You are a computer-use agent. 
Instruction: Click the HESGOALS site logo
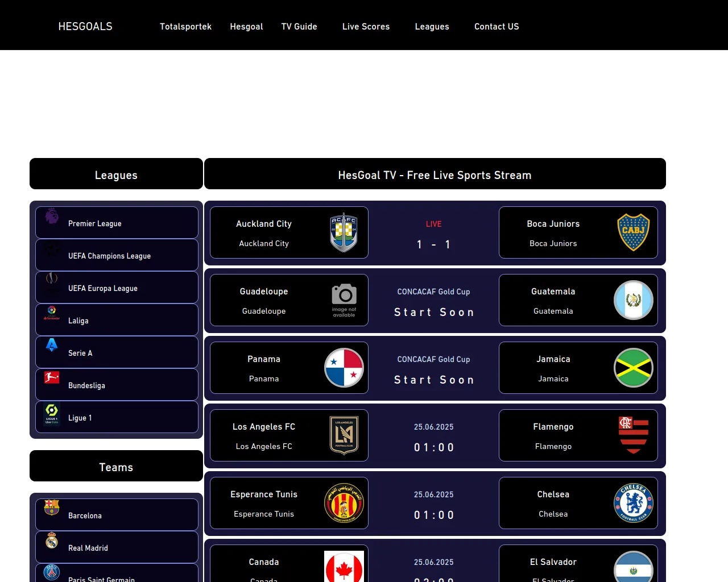pyautogui.click(x=85, y=27)
